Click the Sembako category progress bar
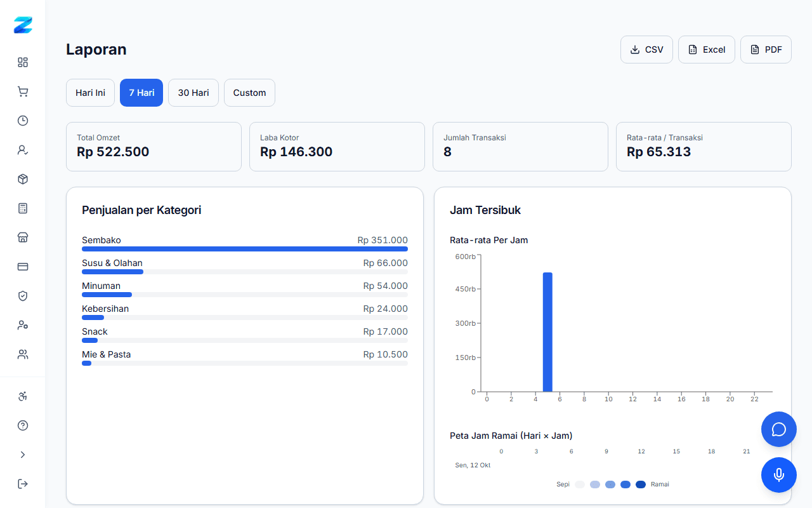The image size is (812, 508). pyautogui.click(x=245, y=249)
